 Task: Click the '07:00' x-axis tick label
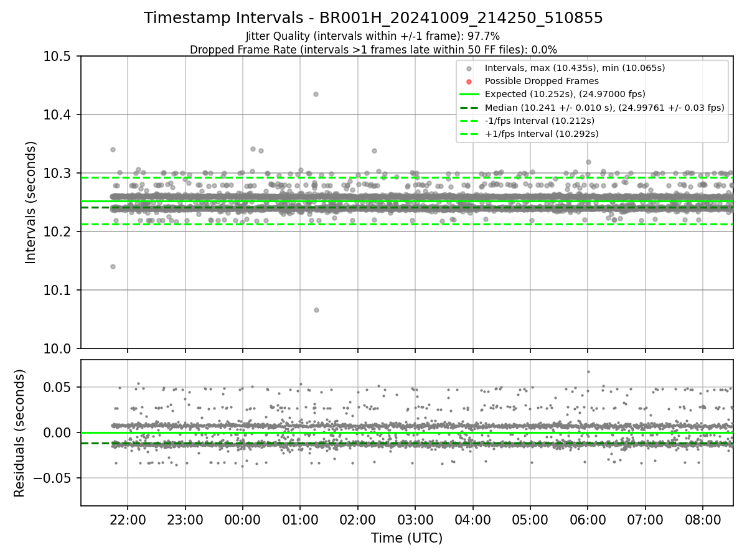646,519
